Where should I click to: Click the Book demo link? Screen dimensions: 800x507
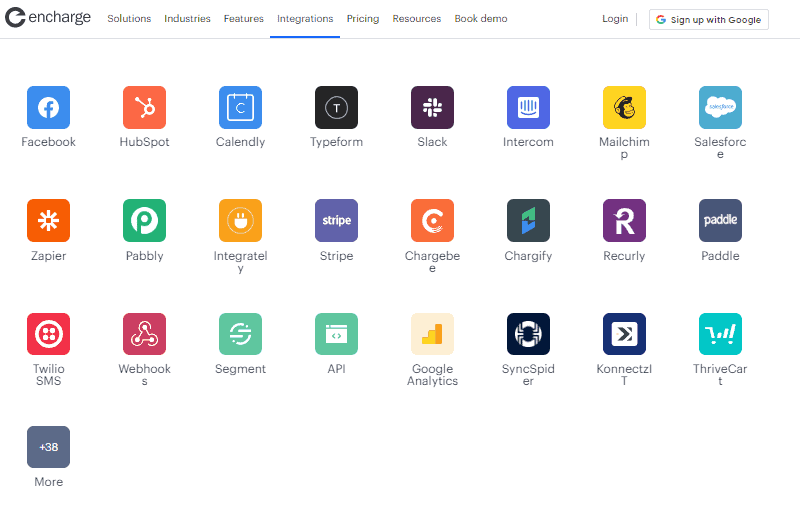click(481, 19)
